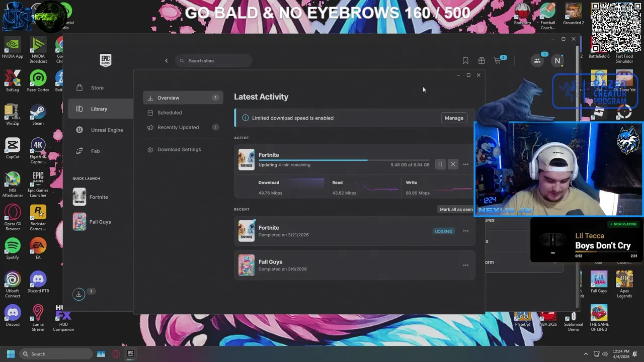This screenshot has width=644, height=362.
Task: Open Steam desktop icon
Action: pos(38,115)
